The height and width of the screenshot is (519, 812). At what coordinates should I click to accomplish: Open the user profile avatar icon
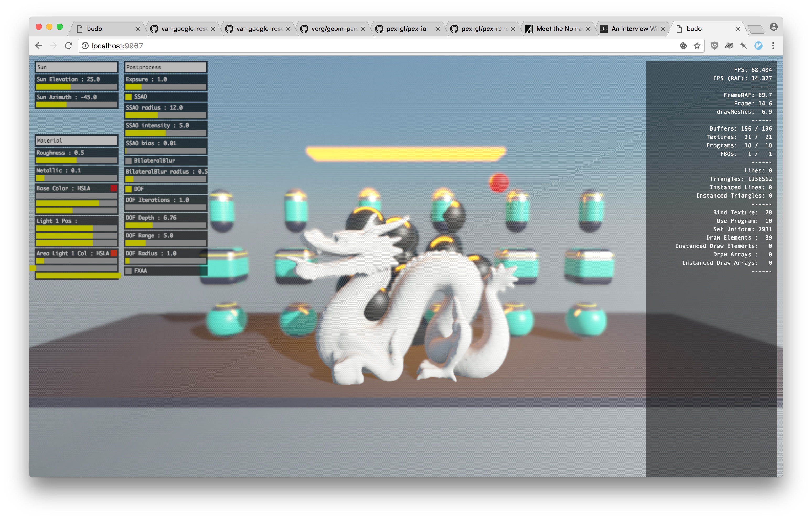[773, 27]
